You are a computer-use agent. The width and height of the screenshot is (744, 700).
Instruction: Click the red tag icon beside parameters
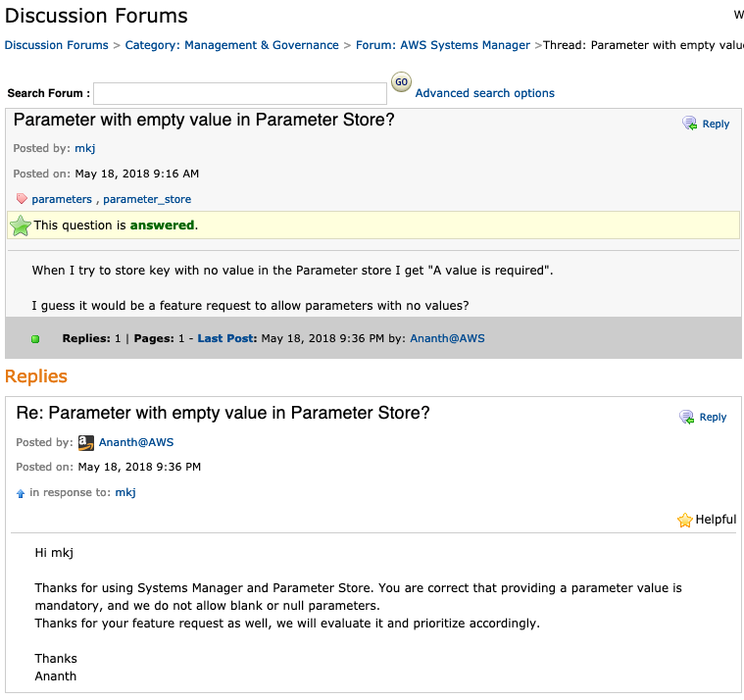pyautogui.click(x=22, y=198)
